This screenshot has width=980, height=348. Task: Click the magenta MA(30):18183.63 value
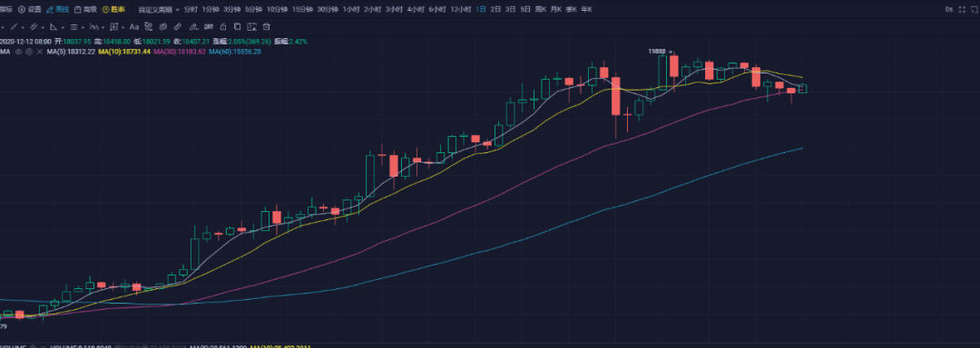180,51
